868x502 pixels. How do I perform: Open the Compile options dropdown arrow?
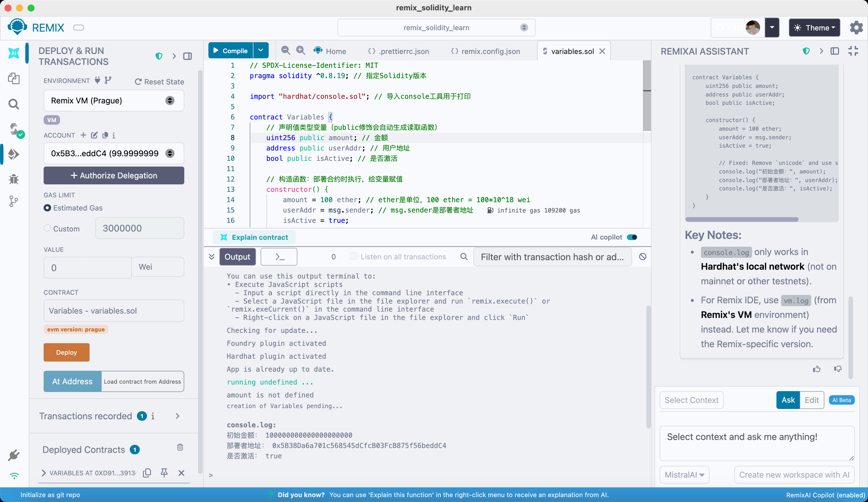pyautogui.click(x=261, y=50)
